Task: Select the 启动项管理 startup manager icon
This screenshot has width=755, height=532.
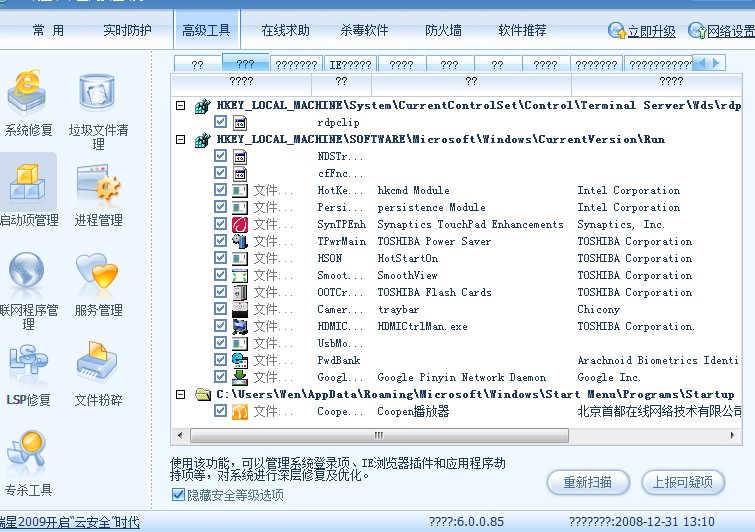Action: [28, 184]
